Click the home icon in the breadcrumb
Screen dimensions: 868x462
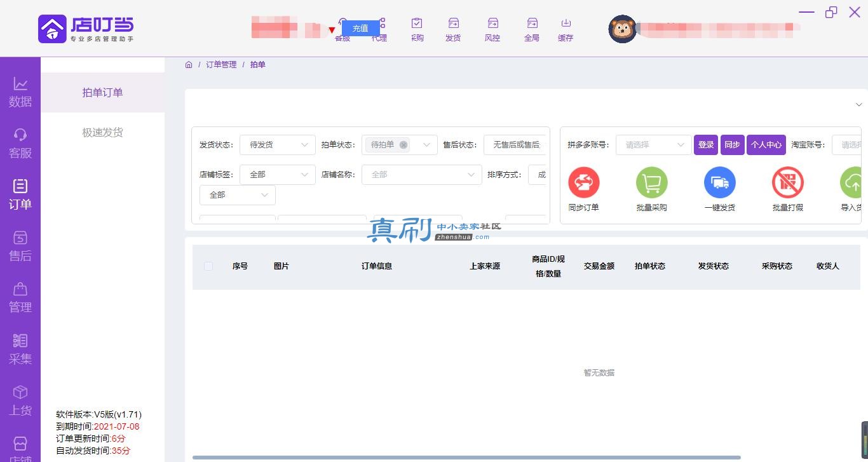click(x=189, y=65)
